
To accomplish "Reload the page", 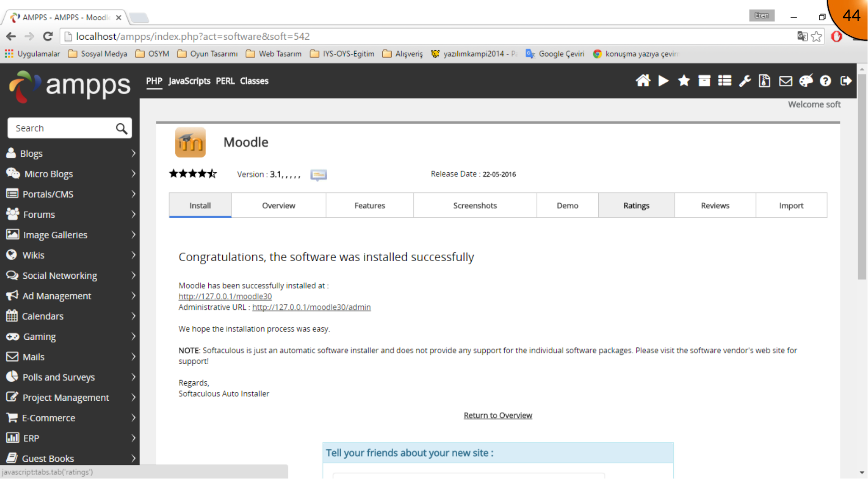I will (x=48, y=36).
